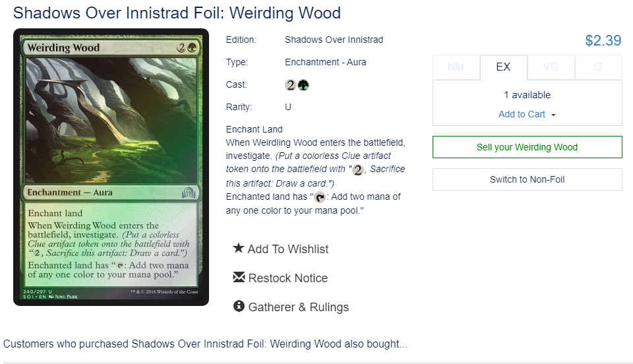Click the tap symbol in the card text
633x364 pixels.
point(320,197)
